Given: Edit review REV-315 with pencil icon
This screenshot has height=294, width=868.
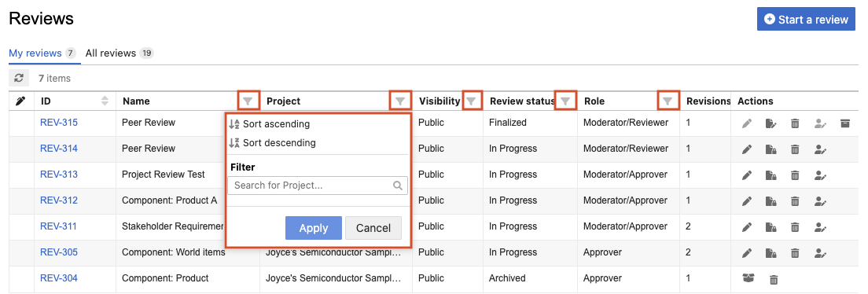Looking at the screenshot, I should tap(747, 123).
